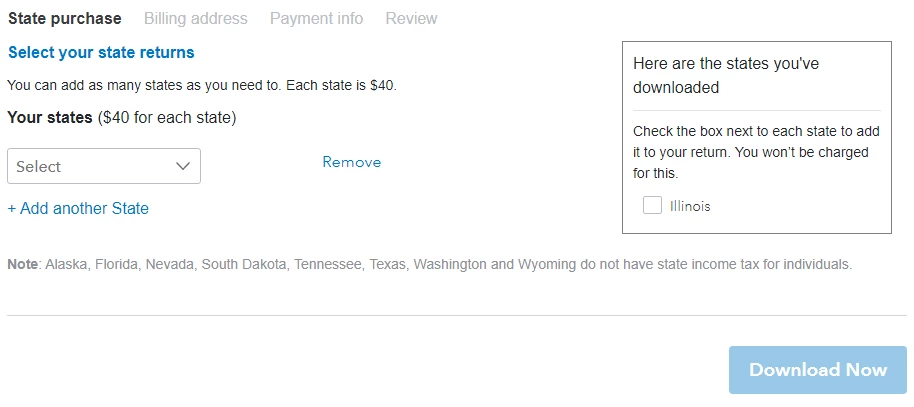The width and height of the screenshot is (914, 407).
Task: Click the Download Now button
Action: (818, 370)
